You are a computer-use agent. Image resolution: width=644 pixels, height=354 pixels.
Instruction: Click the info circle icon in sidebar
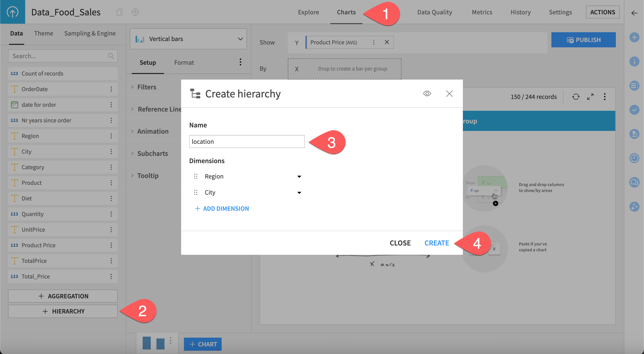coord(634,61)
